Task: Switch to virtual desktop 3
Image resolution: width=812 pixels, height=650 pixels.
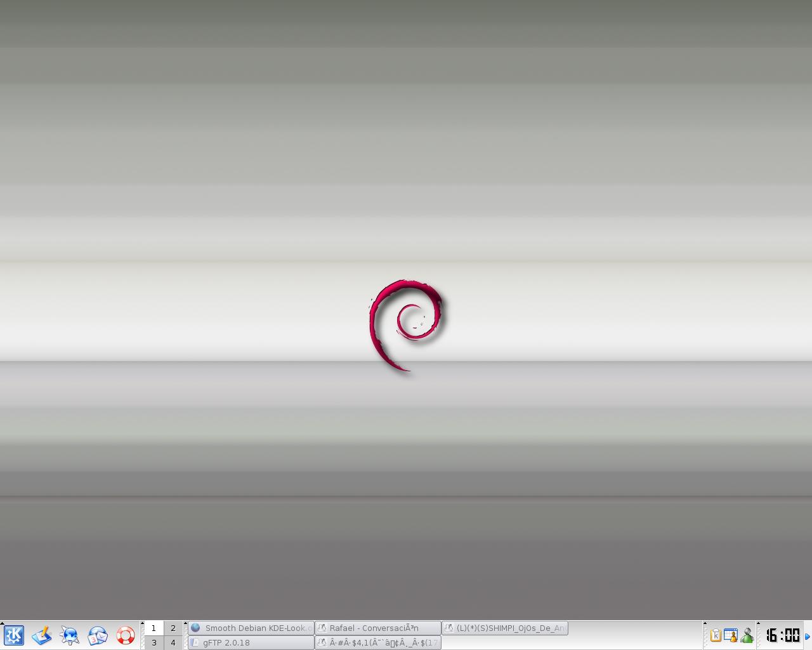Action: click(x=154, y=642)
